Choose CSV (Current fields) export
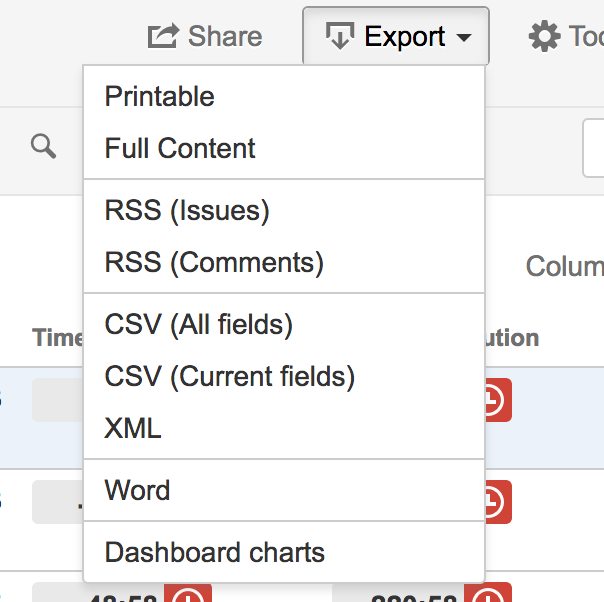Viewport: 604px width, 602px height. click(230, 377)
